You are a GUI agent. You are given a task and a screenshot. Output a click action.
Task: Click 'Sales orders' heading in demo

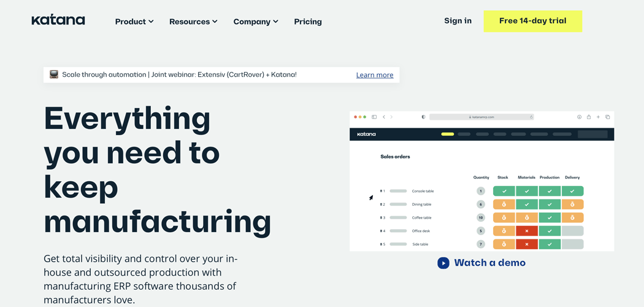click(x=395, y=157)
